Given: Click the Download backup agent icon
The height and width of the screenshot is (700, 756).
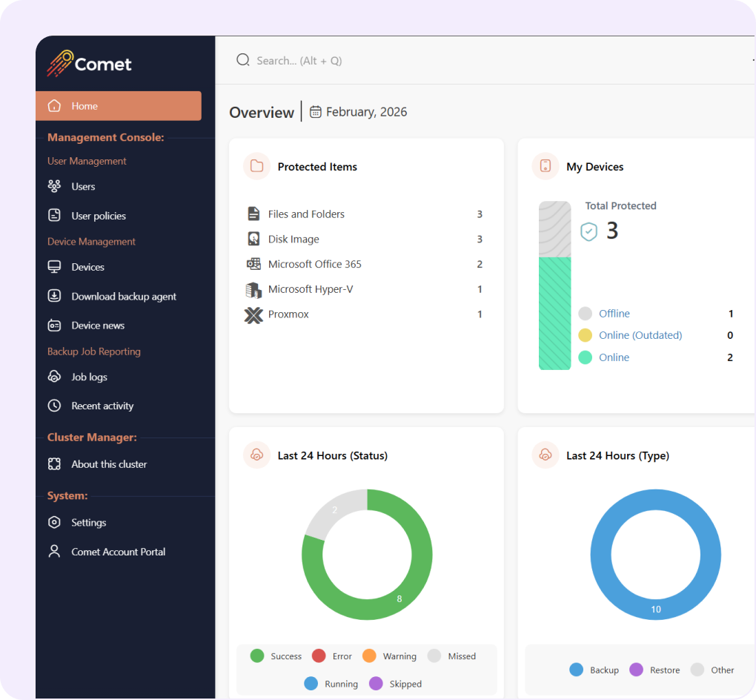Looking at the screenshot, I should [54, 297].
